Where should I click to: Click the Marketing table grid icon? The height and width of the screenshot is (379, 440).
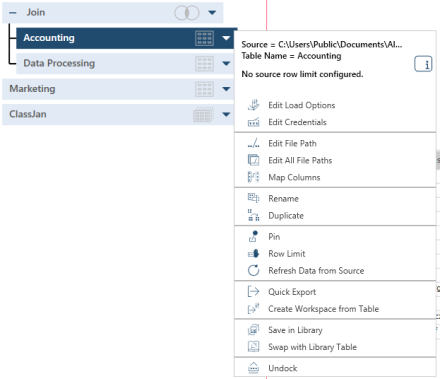pyautogui.click(x=204, y=89)
